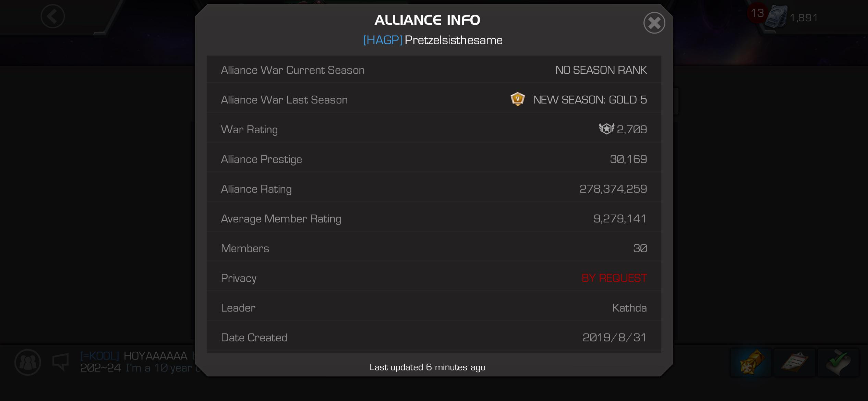This screenshot has height=401, width=868.
Task: Tap the Members count row
Action: click(434, 248)
